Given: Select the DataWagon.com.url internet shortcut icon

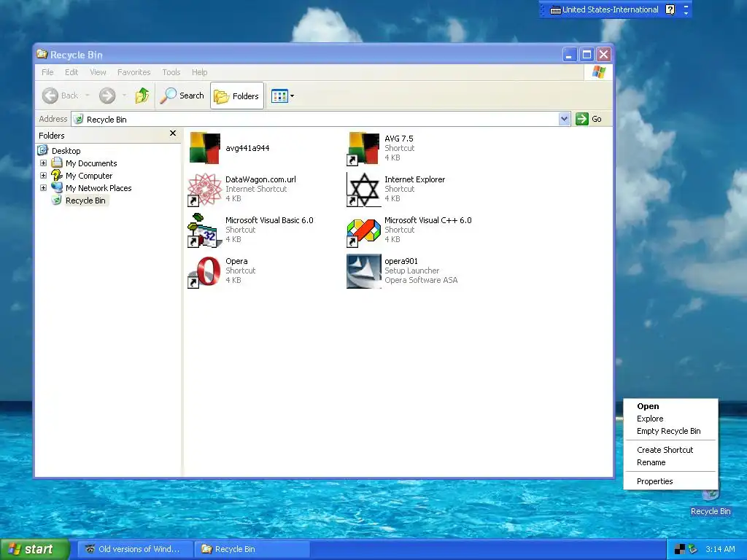Looking at the screenshot, I should 205,190.
